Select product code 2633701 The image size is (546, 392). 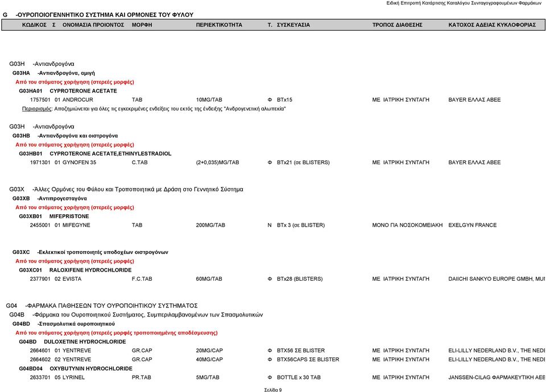(x=40, y=377)
